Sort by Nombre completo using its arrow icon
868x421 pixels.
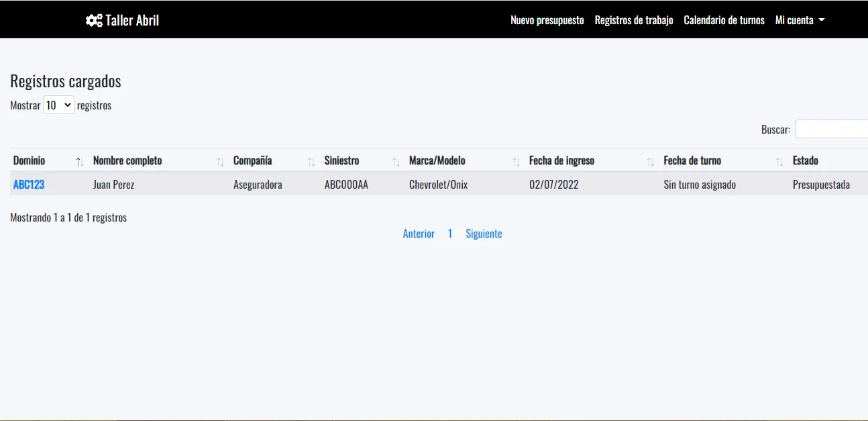point(220,162)
